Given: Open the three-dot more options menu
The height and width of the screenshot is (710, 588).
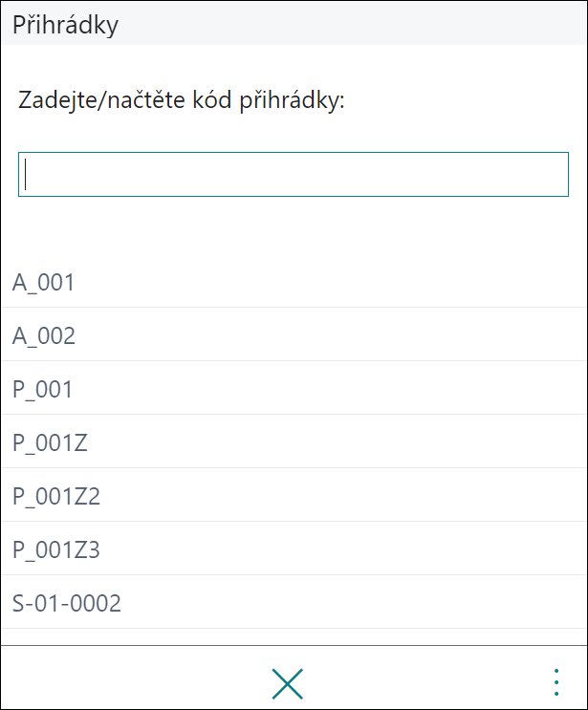Looking at the screenshot, I should (x=556, y=682).
